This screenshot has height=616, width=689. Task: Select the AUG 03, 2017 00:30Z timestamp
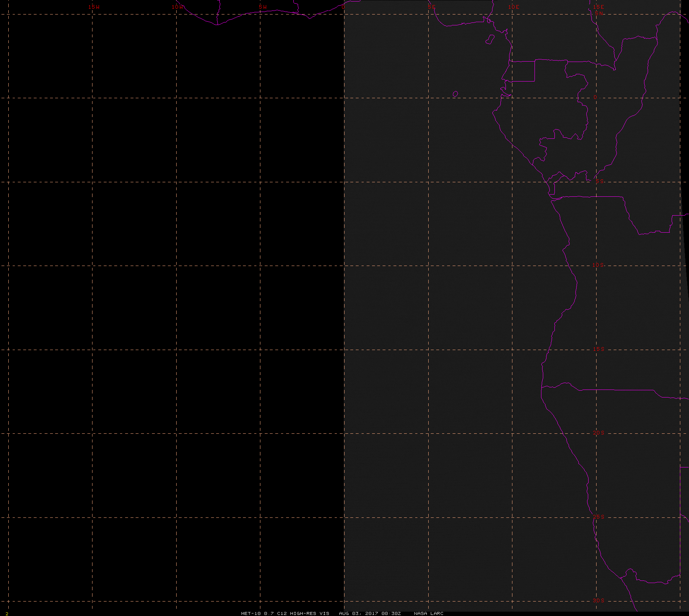click(x=370, y=613)
